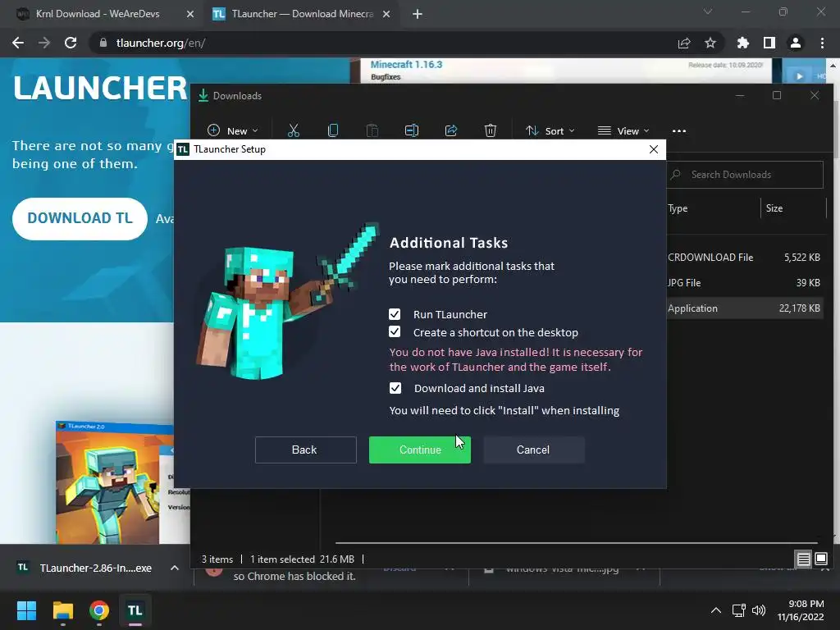Open Chrome side panel icon

tap(769, 43)
